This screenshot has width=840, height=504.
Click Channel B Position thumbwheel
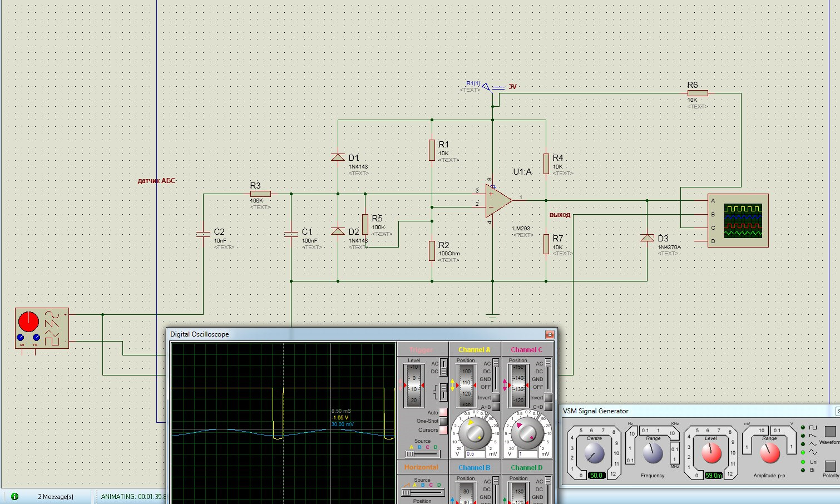point(466,493)
